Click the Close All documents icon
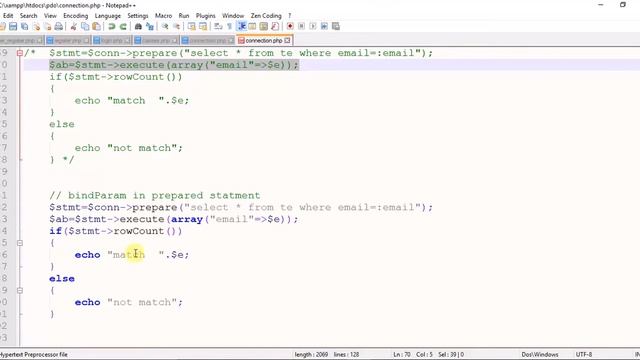The width and height of the screenshot is (640, 360). (x=47, y=27)
